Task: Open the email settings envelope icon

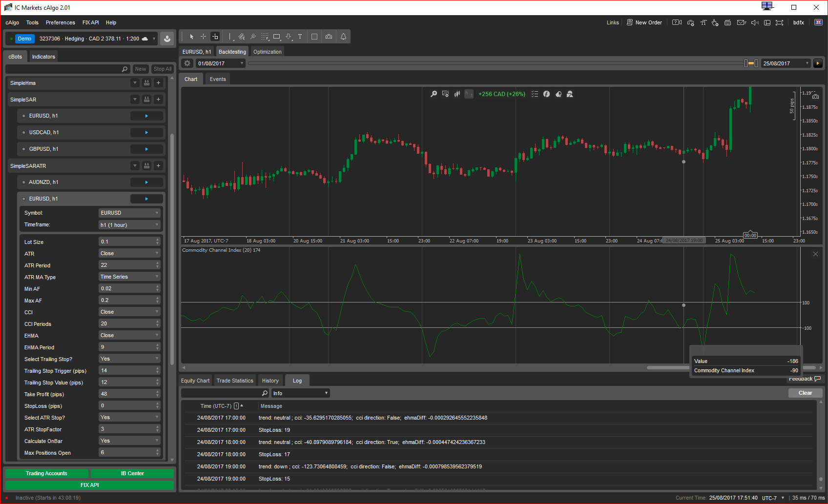Action: tap(742, 22)
